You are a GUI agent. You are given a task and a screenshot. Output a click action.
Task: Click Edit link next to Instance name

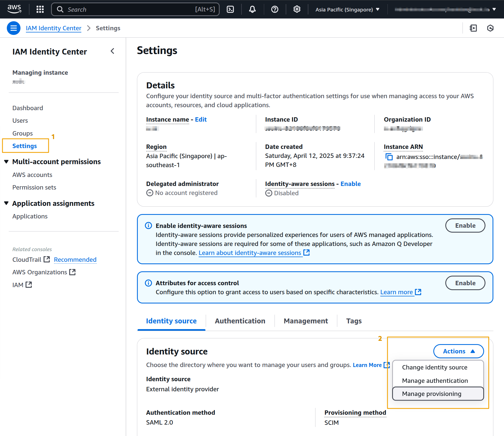(201, 119)
